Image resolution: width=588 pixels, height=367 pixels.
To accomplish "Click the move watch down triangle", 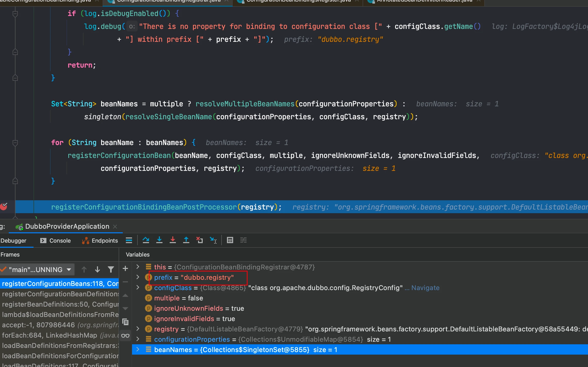I will tap(125, 309).
